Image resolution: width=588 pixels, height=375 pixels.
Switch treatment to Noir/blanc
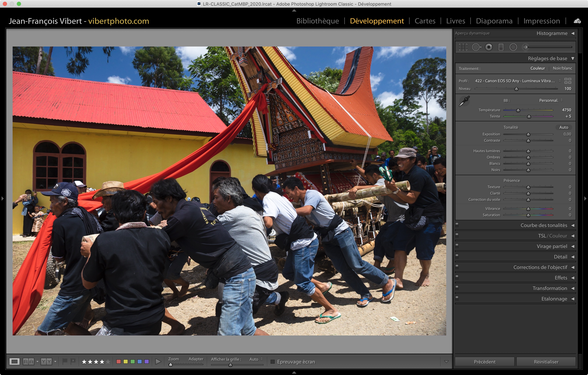tap(562, 68)
